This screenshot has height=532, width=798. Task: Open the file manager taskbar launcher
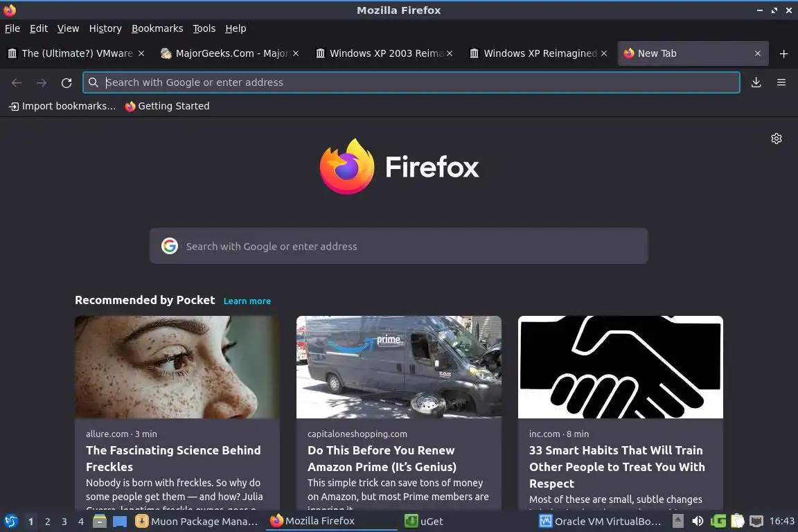(100, 522)
